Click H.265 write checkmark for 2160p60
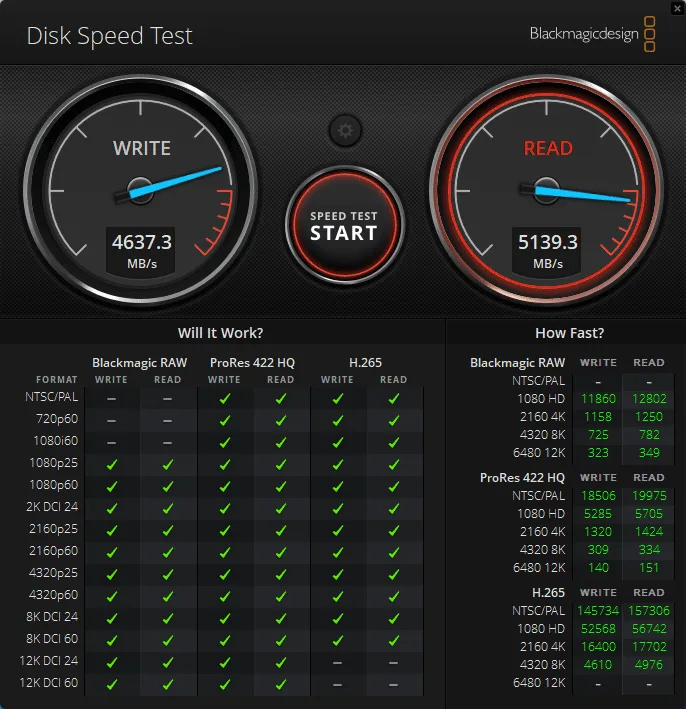686x709 pixels. pyautogui.click(x=337, y=553)
